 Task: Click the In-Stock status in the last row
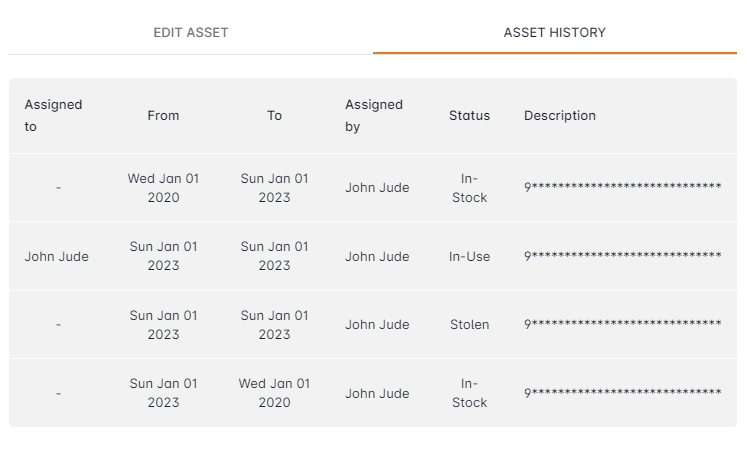tap(469, 393)
